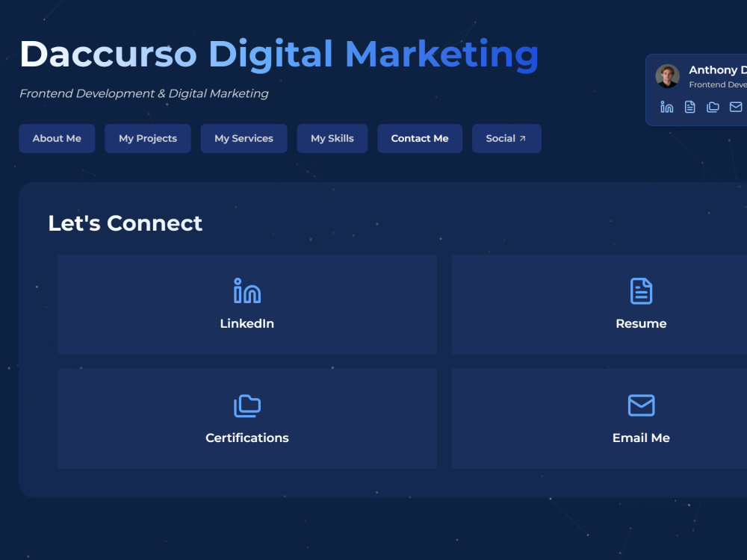
Task: View the My Skills section
Action: point(332,139)
